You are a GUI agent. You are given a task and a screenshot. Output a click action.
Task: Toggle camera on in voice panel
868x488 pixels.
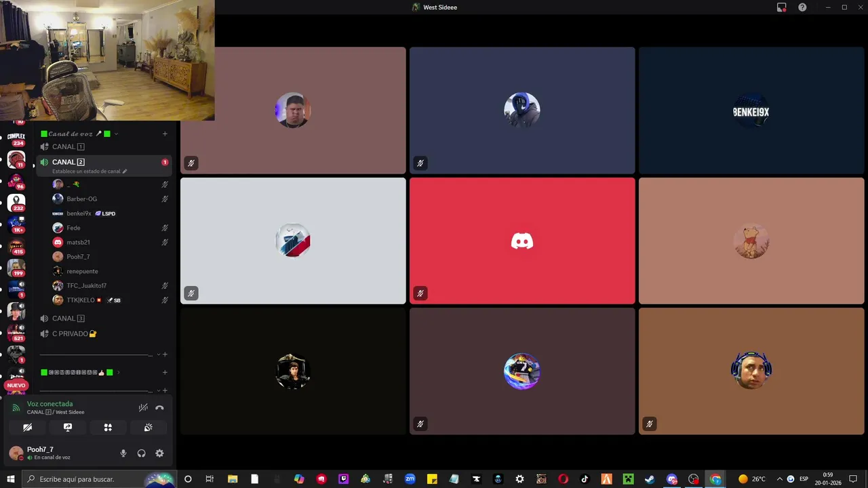pos(28,428)
